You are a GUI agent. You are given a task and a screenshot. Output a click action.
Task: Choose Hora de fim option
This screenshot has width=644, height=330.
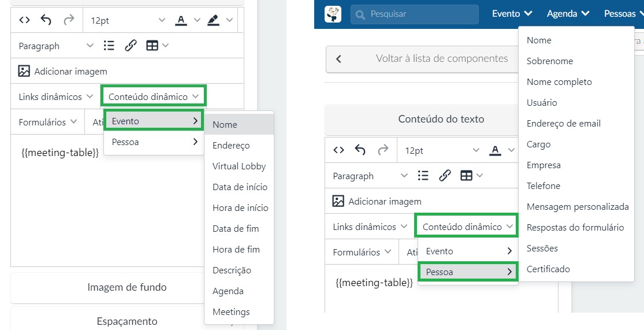point(239,250)
